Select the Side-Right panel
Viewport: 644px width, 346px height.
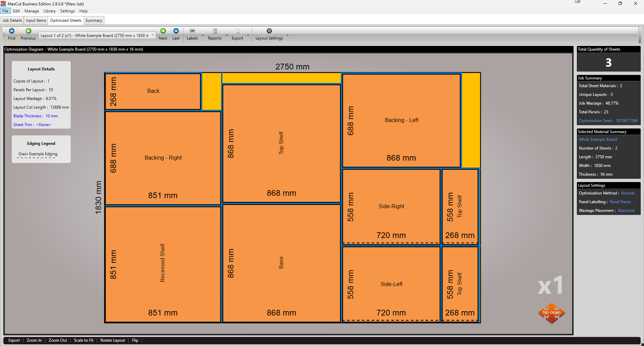point(391,207)
